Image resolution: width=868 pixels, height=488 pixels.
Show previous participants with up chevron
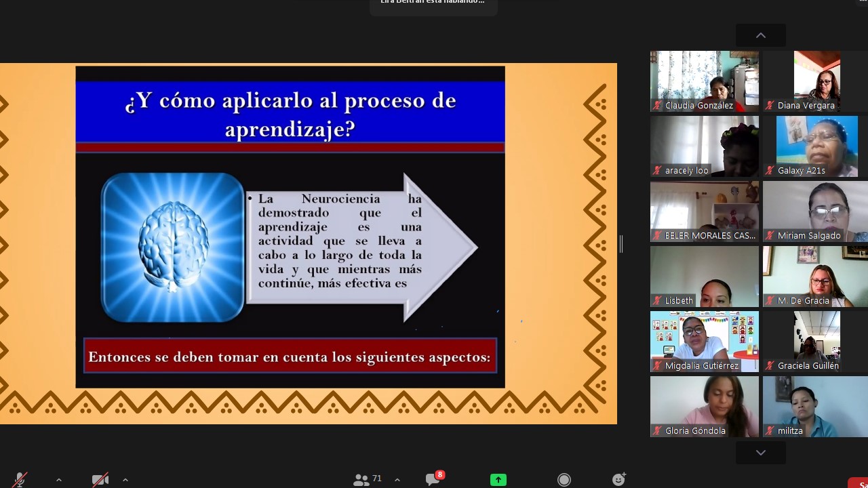click(761, 35)
